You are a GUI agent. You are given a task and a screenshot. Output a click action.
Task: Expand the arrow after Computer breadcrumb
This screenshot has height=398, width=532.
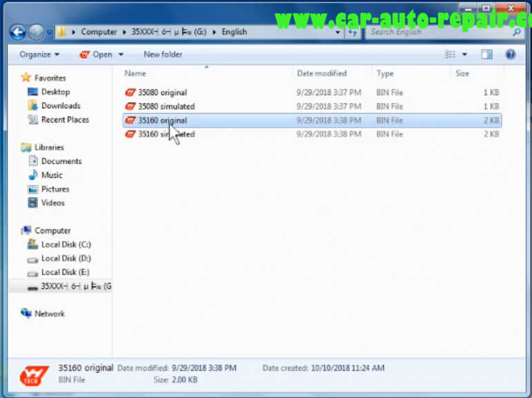pos(124,32)
